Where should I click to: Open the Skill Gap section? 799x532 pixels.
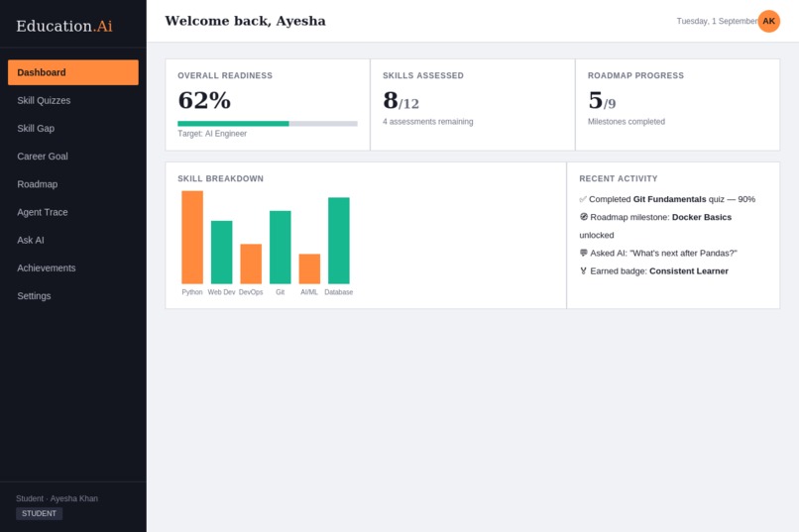[x=73, y=128]
